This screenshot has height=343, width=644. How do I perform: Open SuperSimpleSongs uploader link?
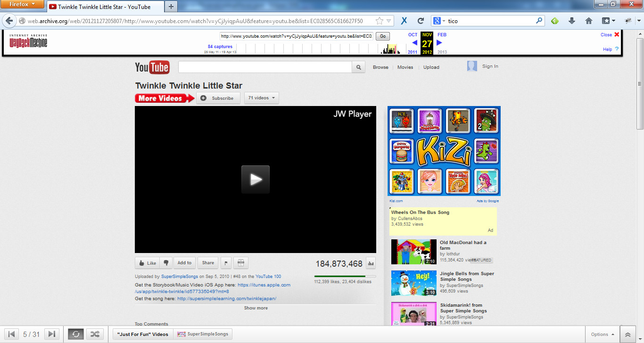click(179, 277)
